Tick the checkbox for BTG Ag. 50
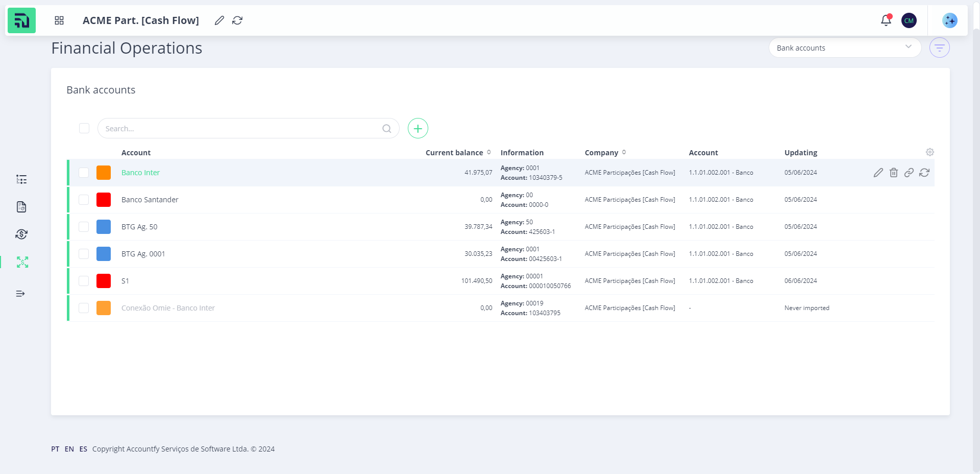Screen dimensions: 980x474 click(x=84, y=227)
